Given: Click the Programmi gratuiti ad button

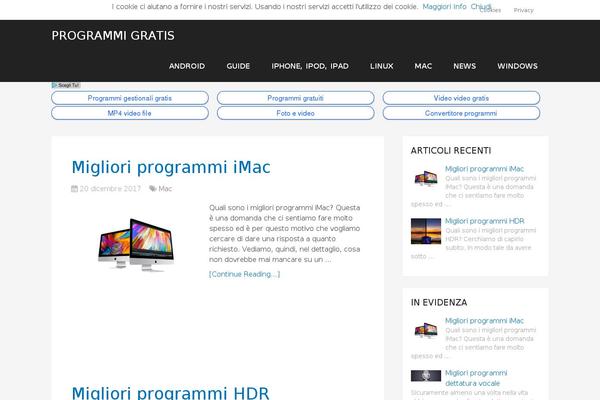Looking at the screenshot, I should [x=295, y=98].
